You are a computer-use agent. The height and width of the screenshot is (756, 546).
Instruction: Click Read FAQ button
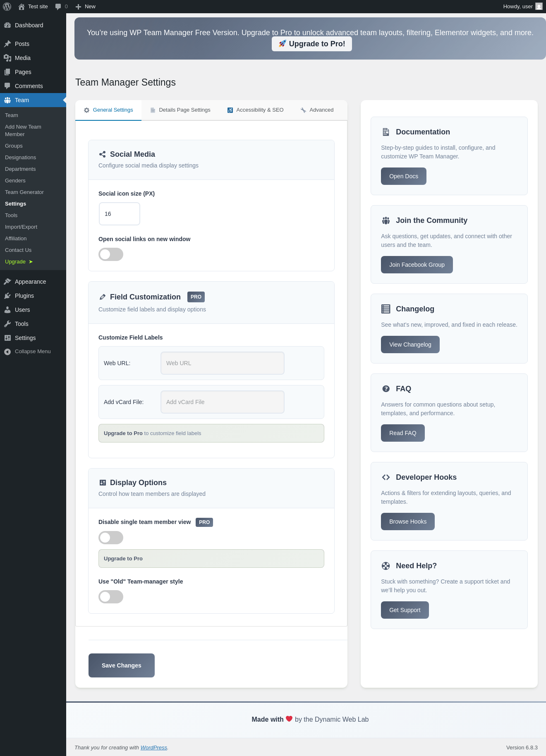(x=403, y=433)
